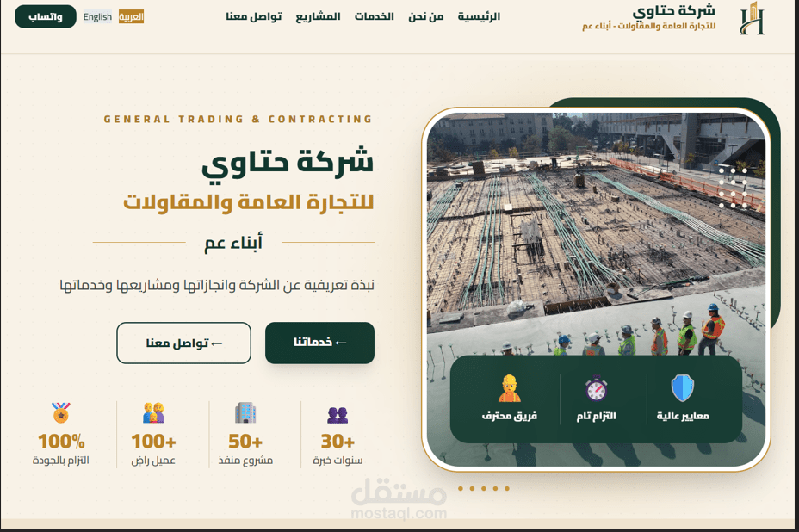Click the عميل راضٍ statistic label
Screen dimensions: 799x532
pyautogui.click(x=153, y=461)
